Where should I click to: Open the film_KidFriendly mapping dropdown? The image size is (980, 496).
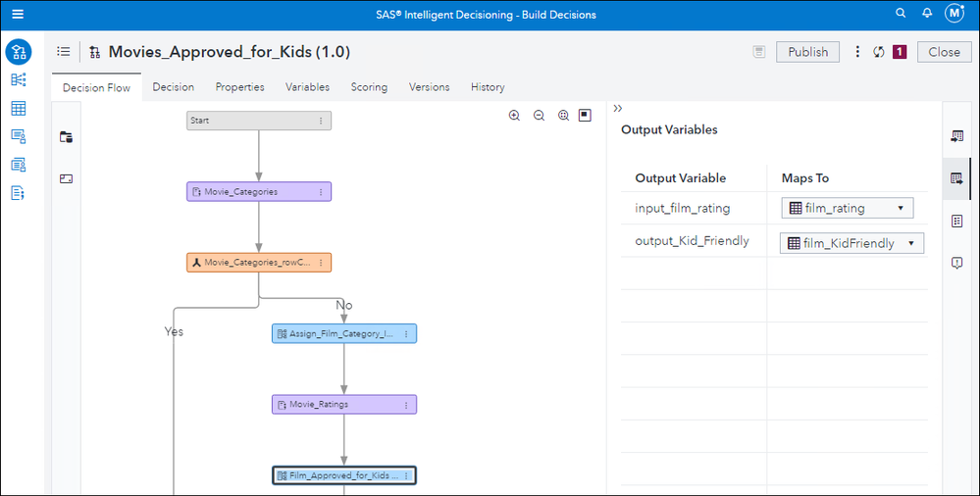click(851, 243)
